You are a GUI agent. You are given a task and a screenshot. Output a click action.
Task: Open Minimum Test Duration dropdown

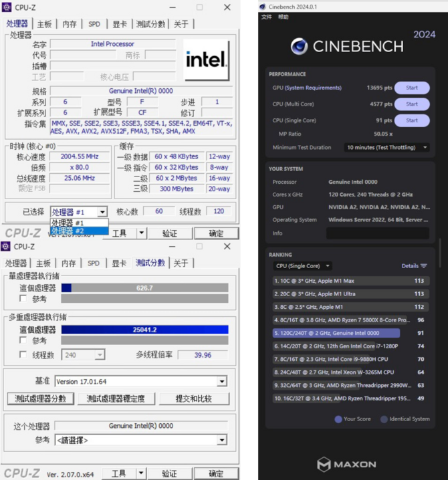pyautogui.click(x=386, y=148)
